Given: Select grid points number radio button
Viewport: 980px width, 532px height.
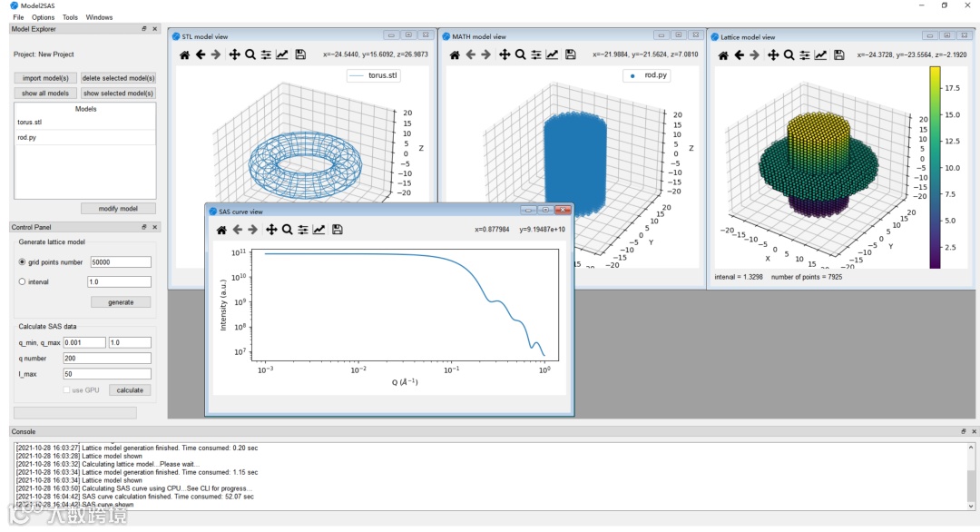Looking at the screenshot, I should pyautogui.click(x=22, y=262).
